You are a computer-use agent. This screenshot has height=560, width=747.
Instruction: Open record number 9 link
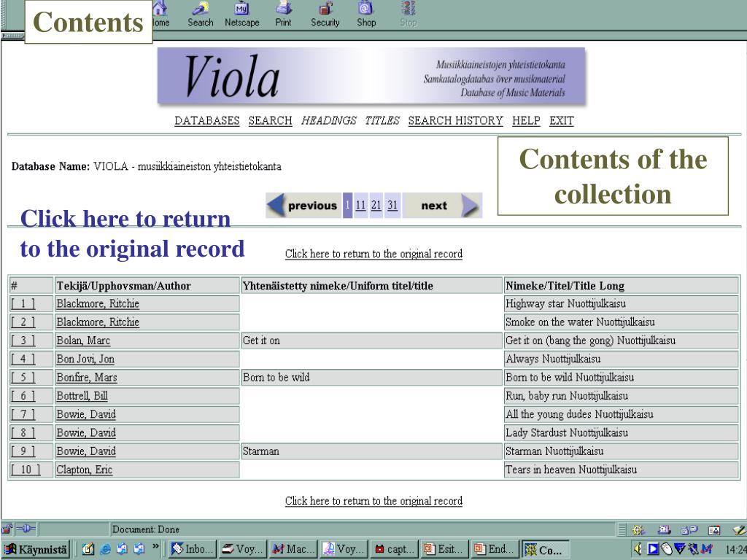(23, 451)
